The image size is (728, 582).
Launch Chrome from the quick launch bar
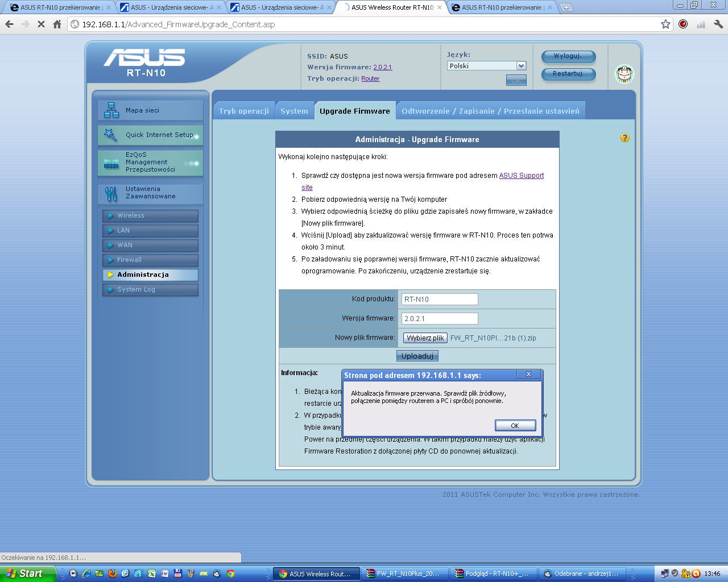click(x=230, y=573)
